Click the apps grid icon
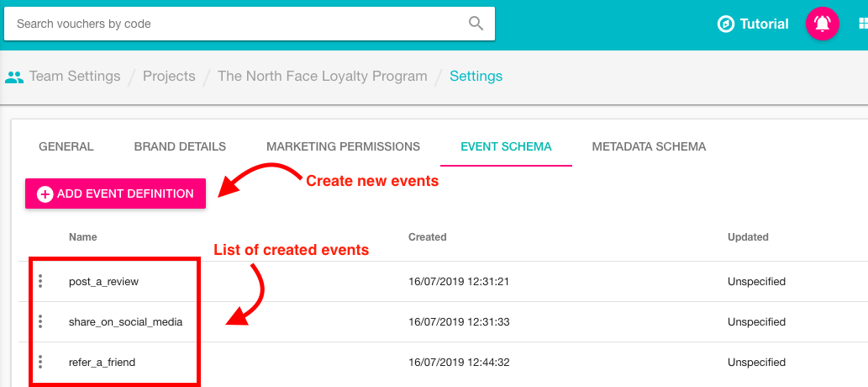Screen dimensions: 868x387 (x=862, y=24)
